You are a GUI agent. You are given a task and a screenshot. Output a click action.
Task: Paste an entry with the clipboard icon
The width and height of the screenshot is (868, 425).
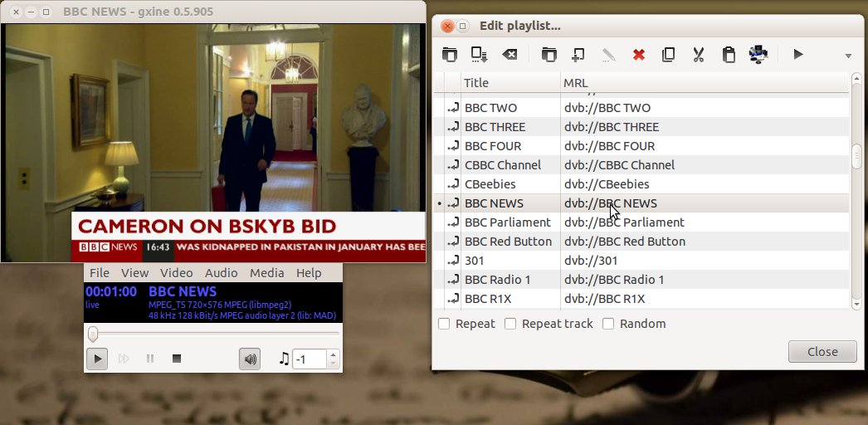click(x=729, y=54)
